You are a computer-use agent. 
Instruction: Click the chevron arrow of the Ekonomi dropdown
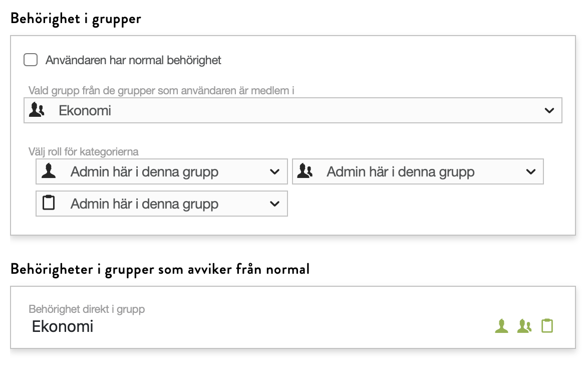(549, 111)
